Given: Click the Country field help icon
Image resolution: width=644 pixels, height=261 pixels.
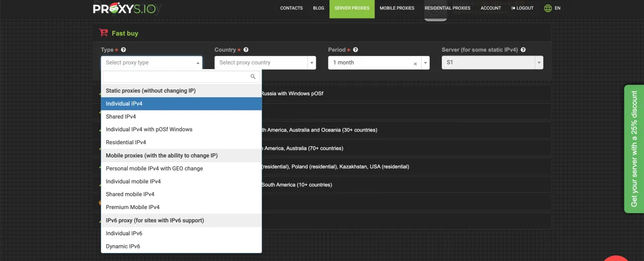Looking at the screenshot, I should click(246, 50).
